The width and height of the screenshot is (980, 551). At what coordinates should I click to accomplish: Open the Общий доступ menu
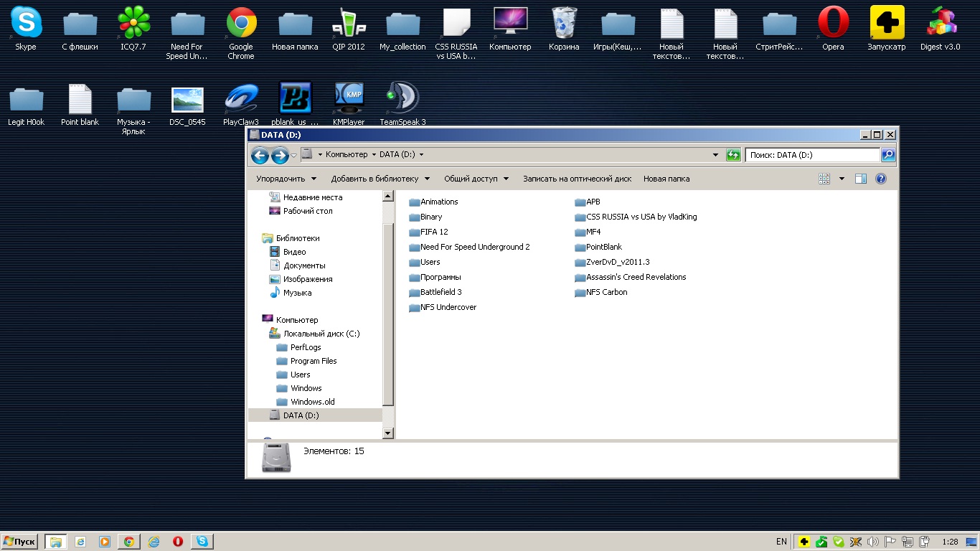click(476, 179)
